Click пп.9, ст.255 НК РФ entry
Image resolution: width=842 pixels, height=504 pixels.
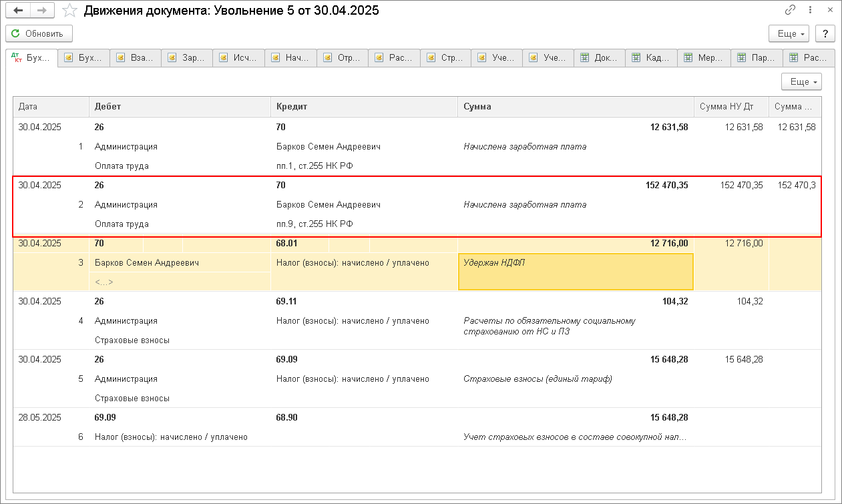pyautogui.click(x=314, y=224)
